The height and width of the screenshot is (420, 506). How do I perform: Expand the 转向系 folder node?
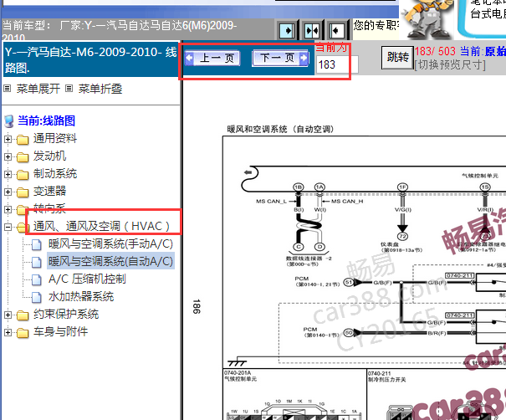coord(8,209)
